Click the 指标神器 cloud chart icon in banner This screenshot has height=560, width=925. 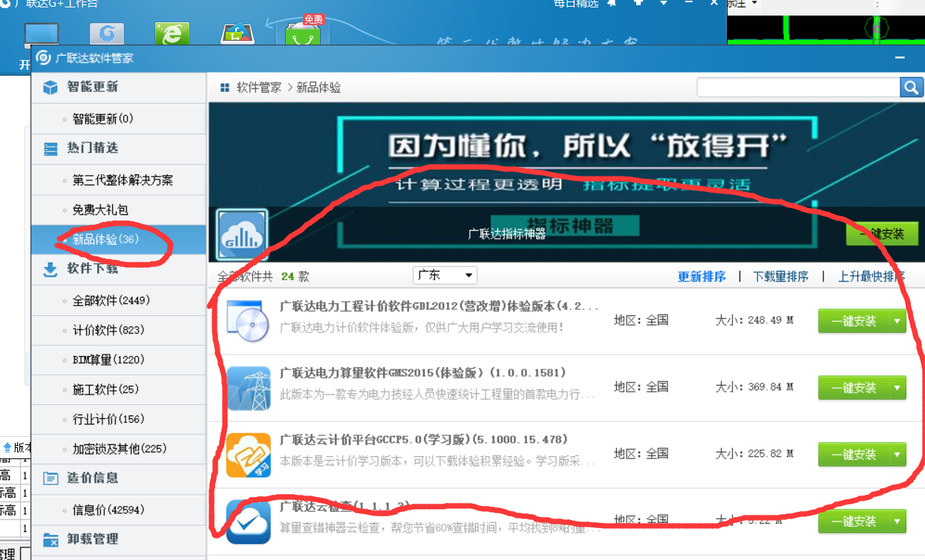241,234
